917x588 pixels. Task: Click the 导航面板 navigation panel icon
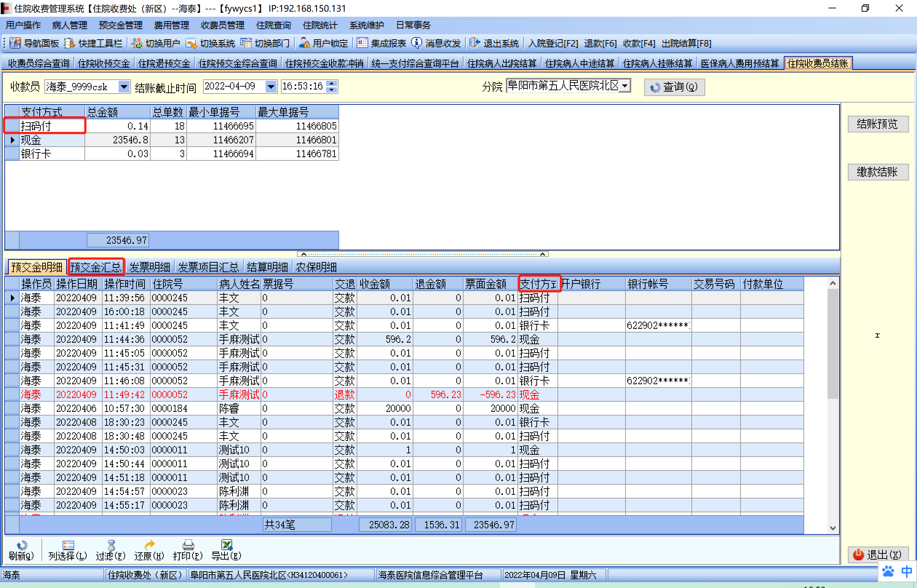15,43
